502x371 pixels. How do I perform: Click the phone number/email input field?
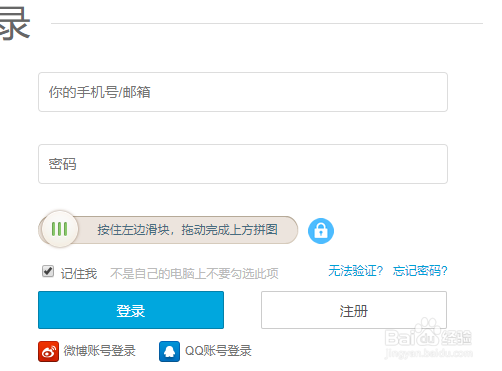[x=243, y=92]
